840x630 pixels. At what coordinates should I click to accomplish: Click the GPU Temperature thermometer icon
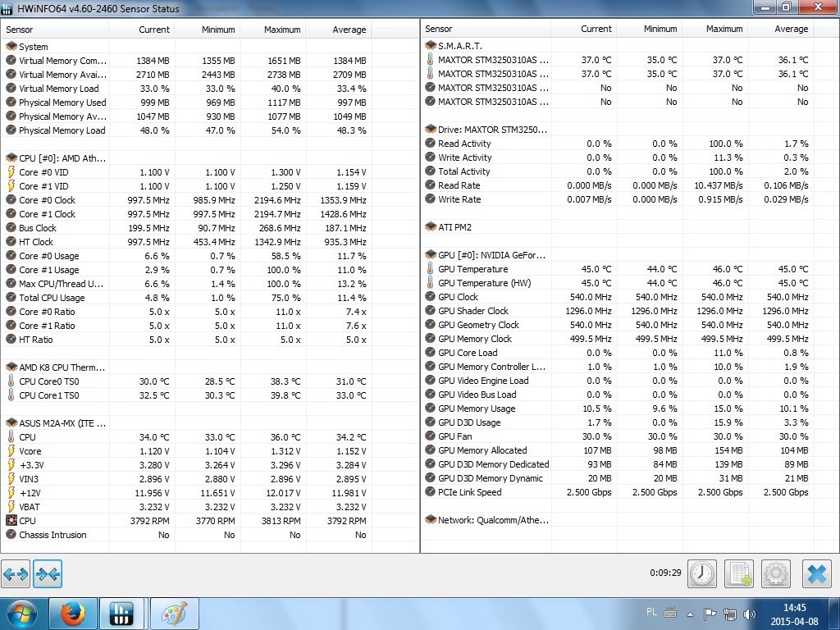tap(431, 268)
